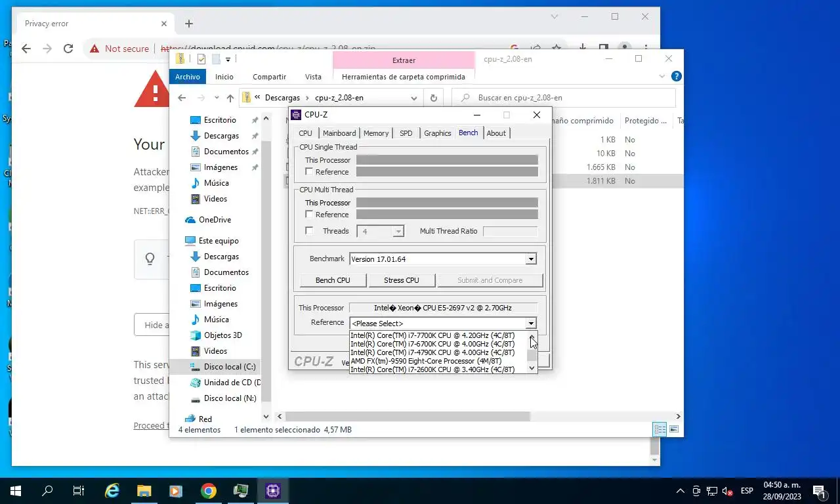Expand the File Explorer ribbon chevron

(x=662, y=77)
